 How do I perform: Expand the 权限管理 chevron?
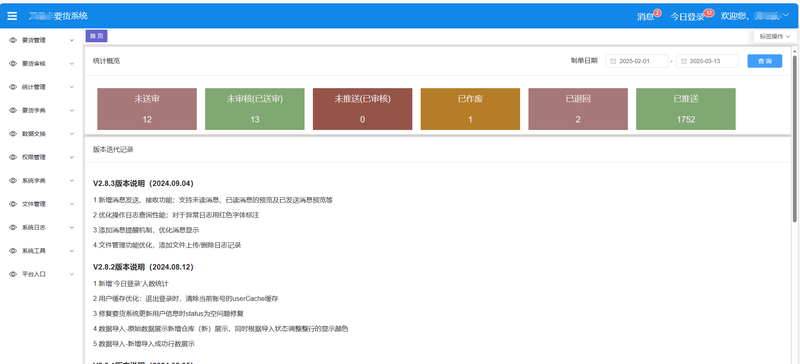(71, 157)
